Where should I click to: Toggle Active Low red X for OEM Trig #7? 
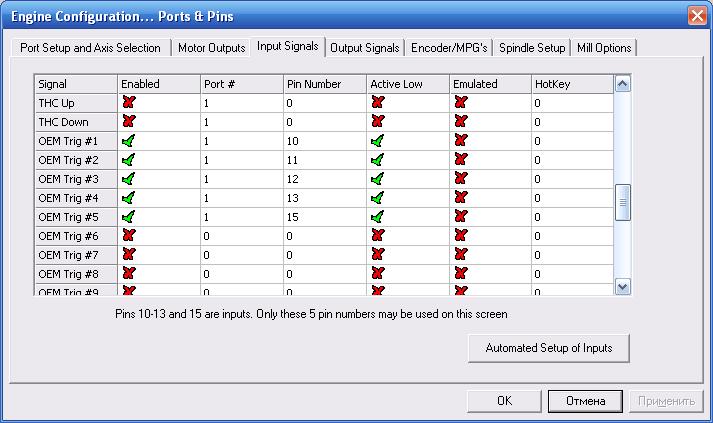point(377,255)
